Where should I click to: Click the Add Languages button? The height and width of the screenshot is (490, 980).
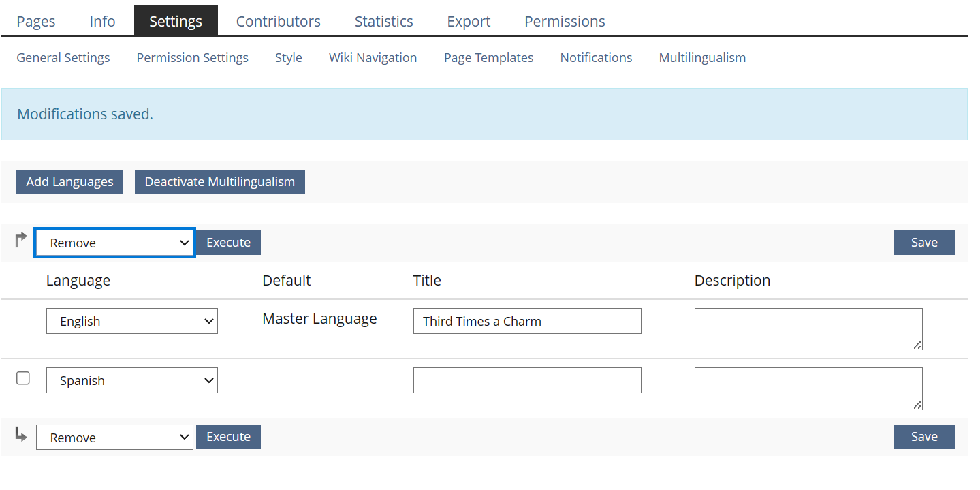(69, 182)
